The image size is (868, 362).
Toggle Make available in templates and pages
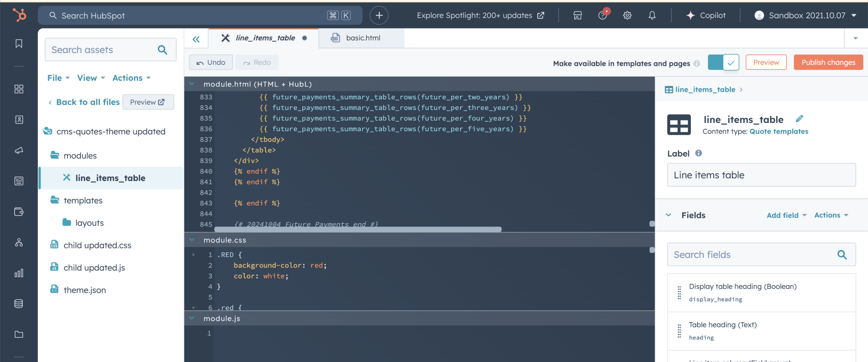(x=723, y=62)
